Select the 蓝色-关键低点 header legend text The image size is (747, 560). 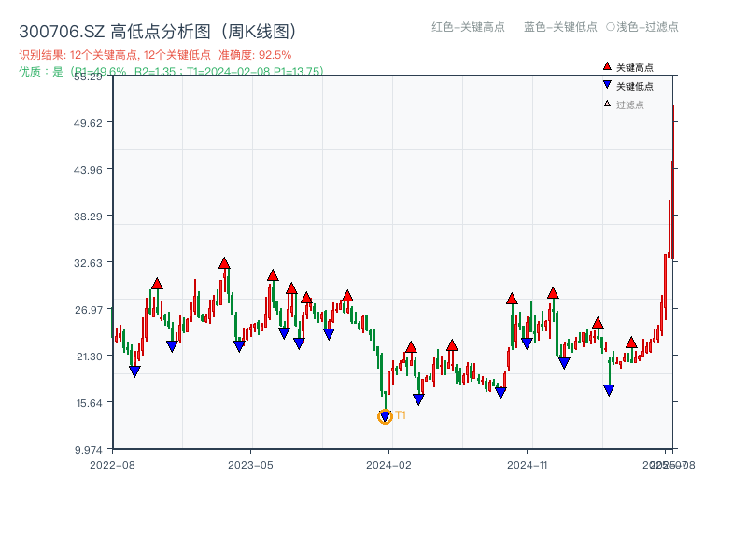click(560, 27)
